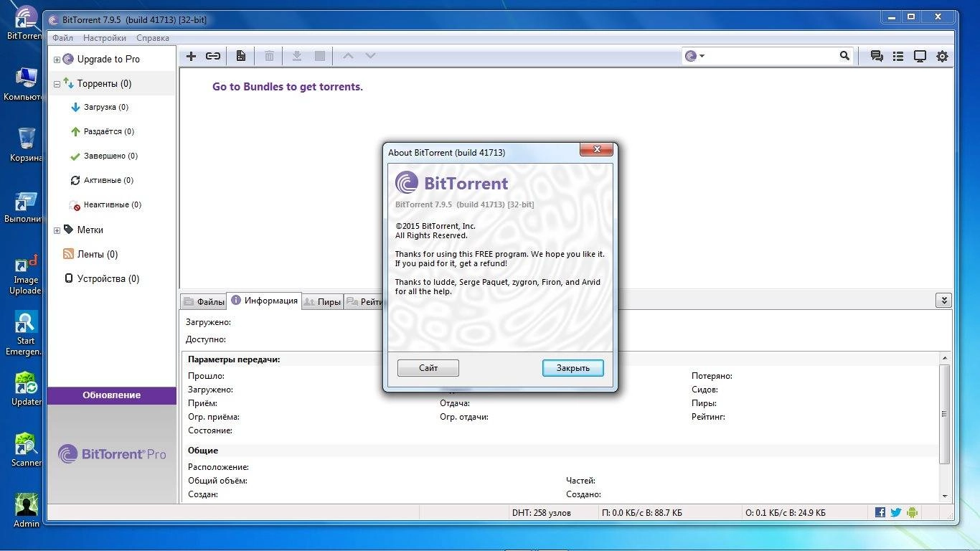The width and height of the screenshot is (980, 551).
Task: Click the Add Torrent plus icon
Action: (191, 56)
